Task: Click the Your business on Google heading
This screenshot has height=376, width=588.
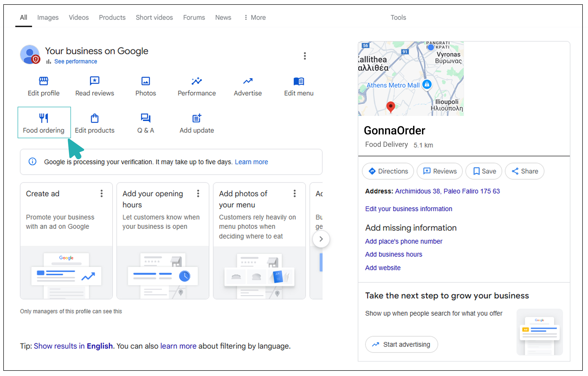Action: (96, 51)
